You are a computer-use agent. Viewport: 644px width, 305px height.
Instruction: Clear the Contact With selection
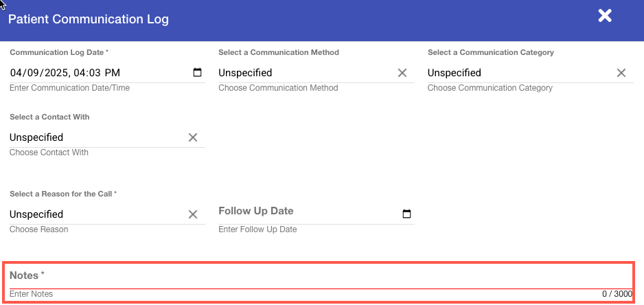[193, 137]
